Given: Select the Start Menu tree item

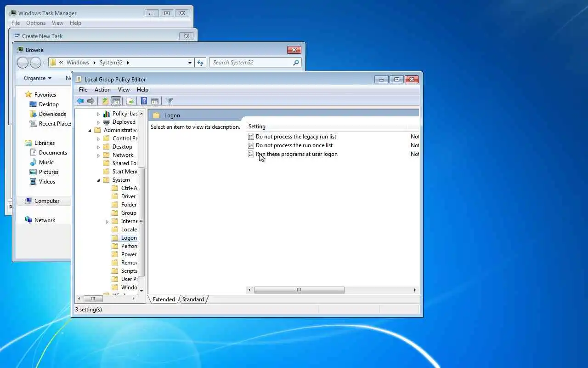Looking at the screenshot, I should click(125, 172).
